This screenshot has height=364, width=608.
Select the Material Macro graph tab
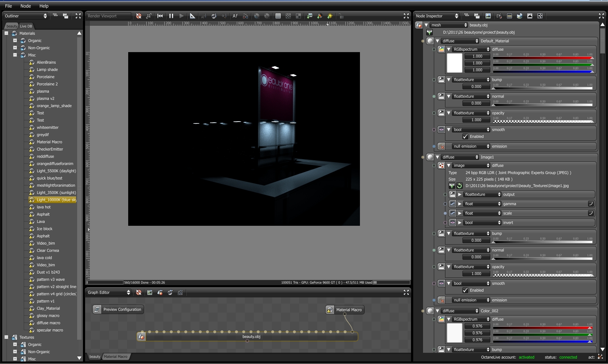116,356
